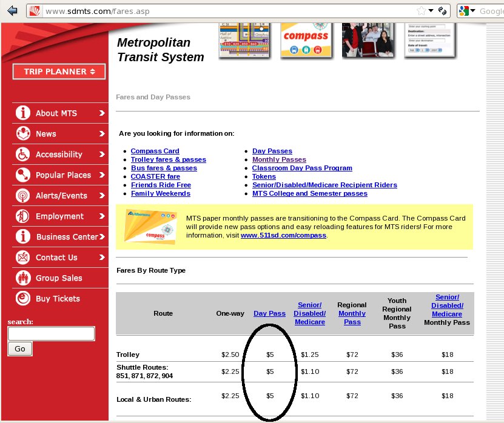The width and height of the screenshot is (504, 423).
Task: Click the Group Sales people icon
Action: [x=23, y=278]
